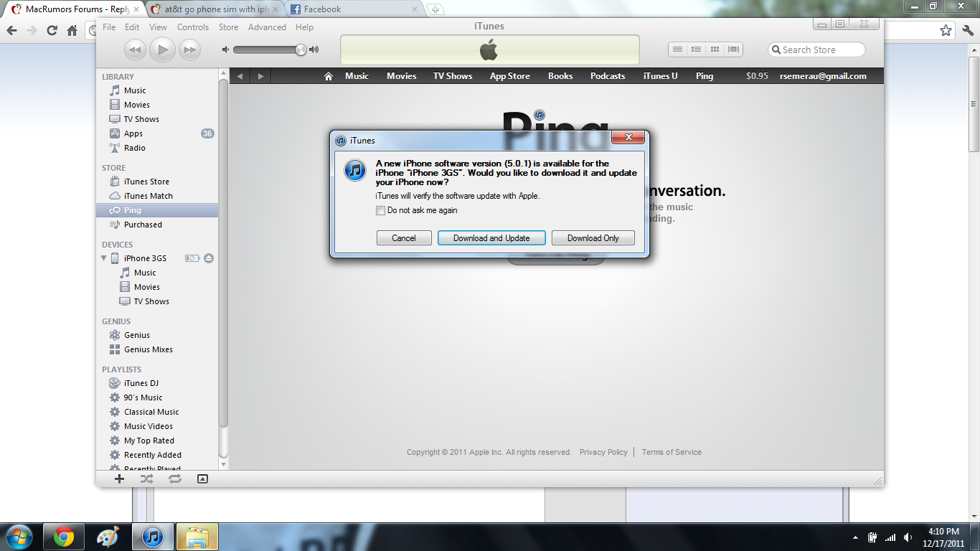
Task: Click the max volume speaker icon
Action: tap(314, 50)
